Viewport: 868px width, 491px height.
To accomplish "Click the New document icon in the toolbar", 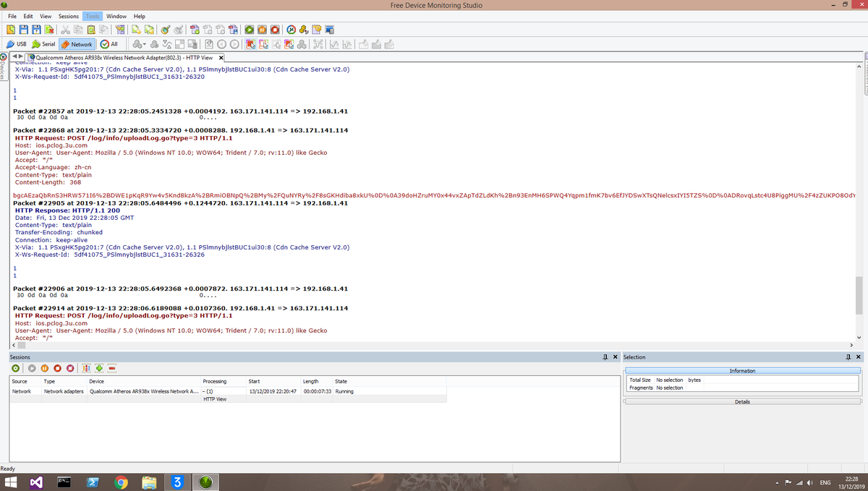I will click(x=12, y=30).
